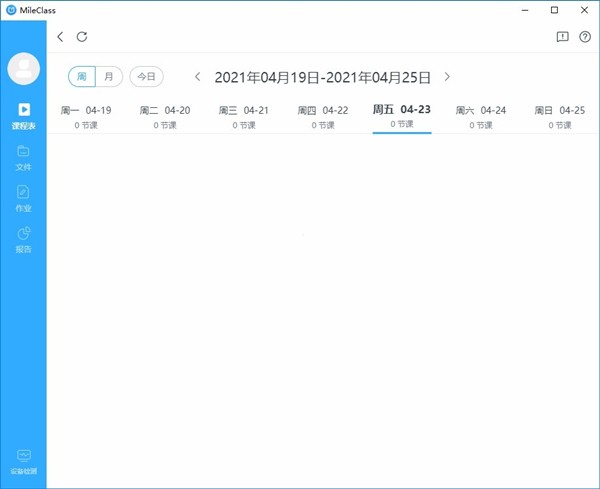Go back with the back arrow
Image resolution: width=600 pixels, height=489 pixels.
[x=60, y=37]
